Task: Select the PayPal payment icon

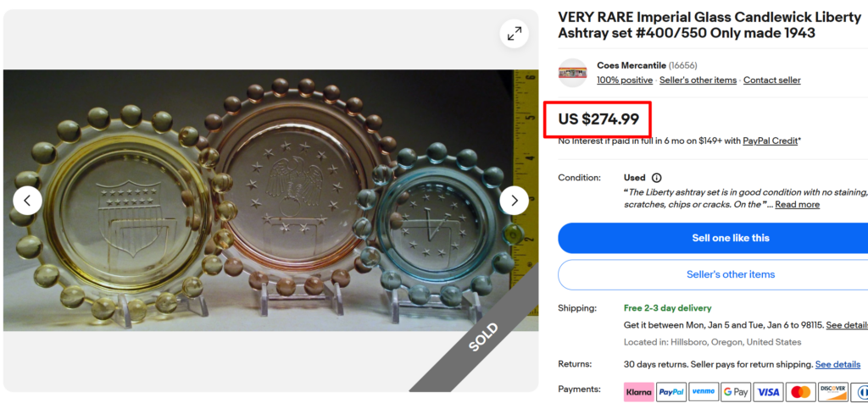Action: (671, 392)
